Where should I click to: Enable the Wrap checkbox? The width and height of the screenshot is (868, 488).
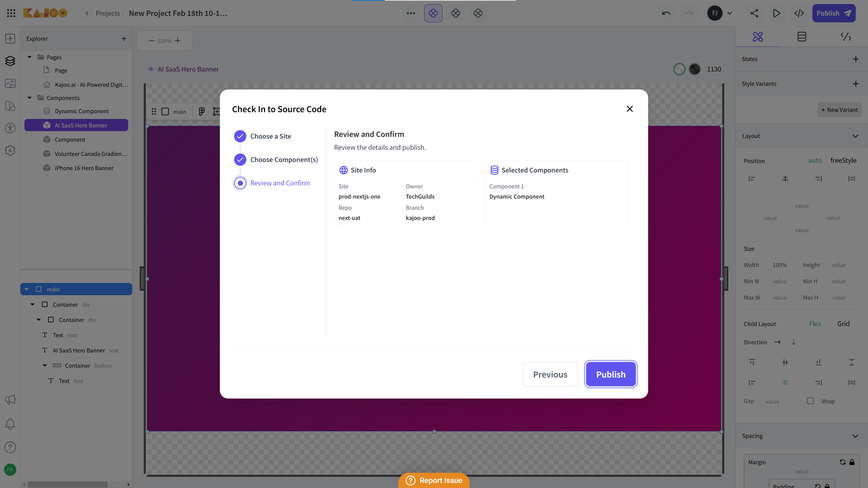[810, 401]
